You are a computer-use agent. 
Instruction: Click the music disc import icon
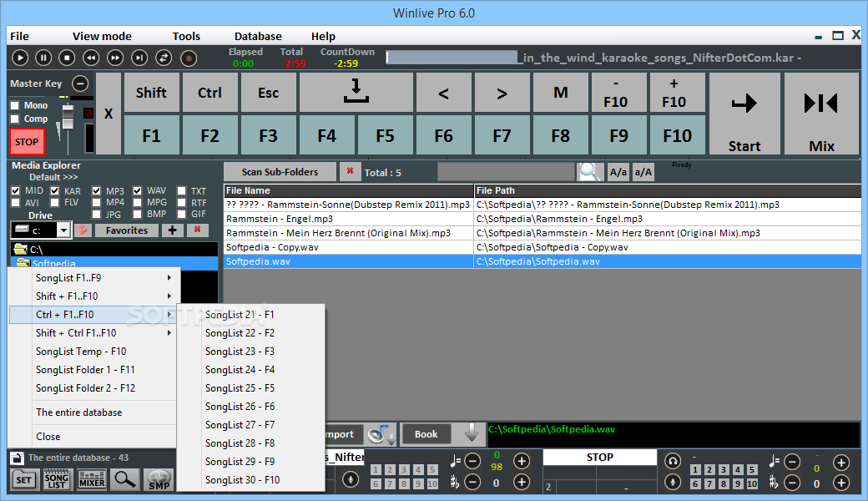(381, 434)
